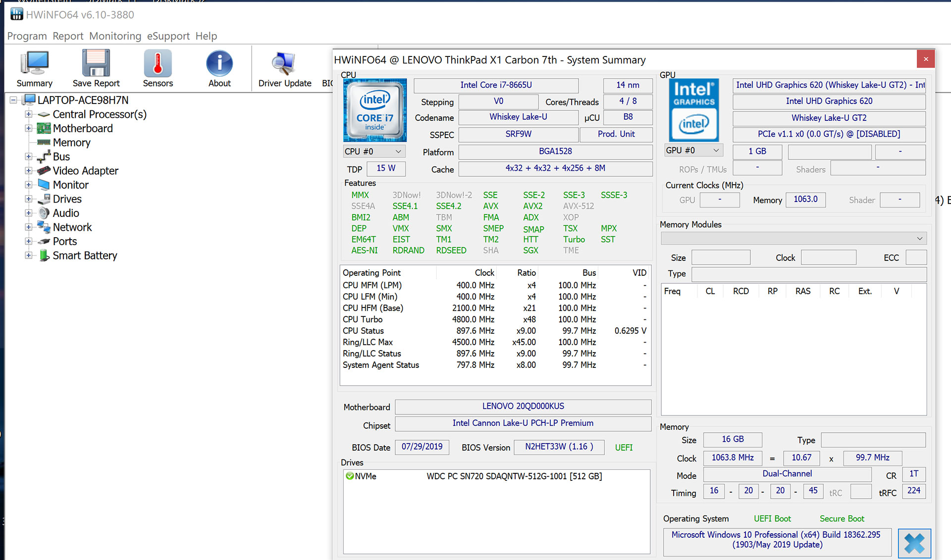Screen dimensions: 951x560
Task: Click the Dual-Channel memory mode field
Action: click(x=787, y=474)
